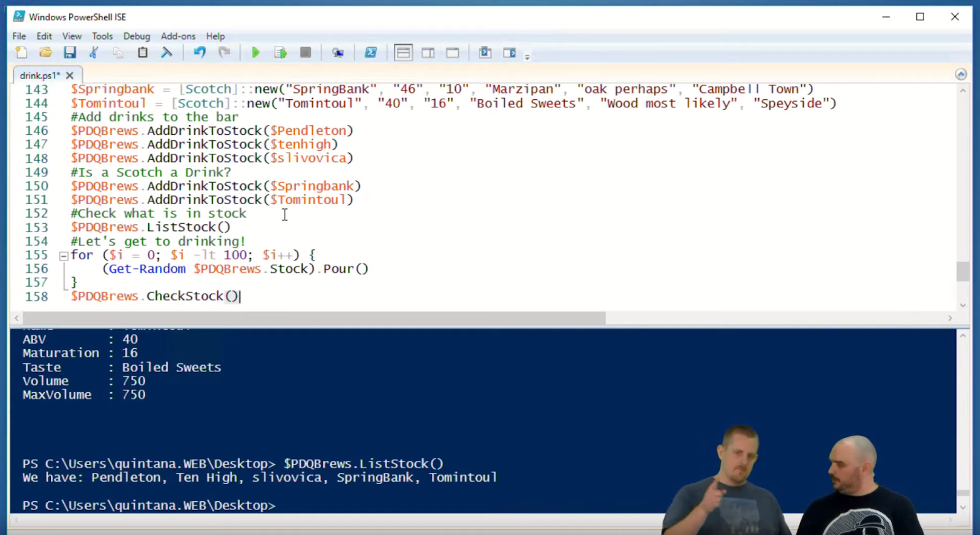Click 'We have: Pendleton' console output line
The width and height of the screenshot is (980, 535).
(260, 477)
